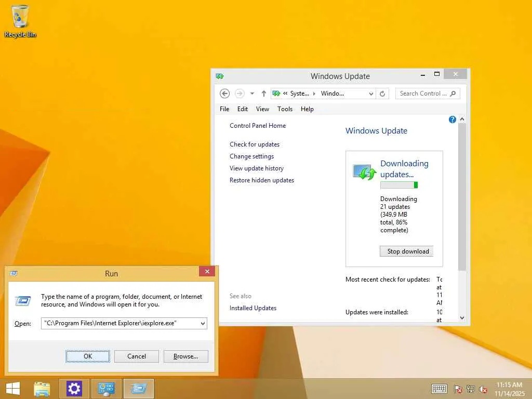
Task: Click the Run program icon inside the dialog
Action: (x=23, y=301)
